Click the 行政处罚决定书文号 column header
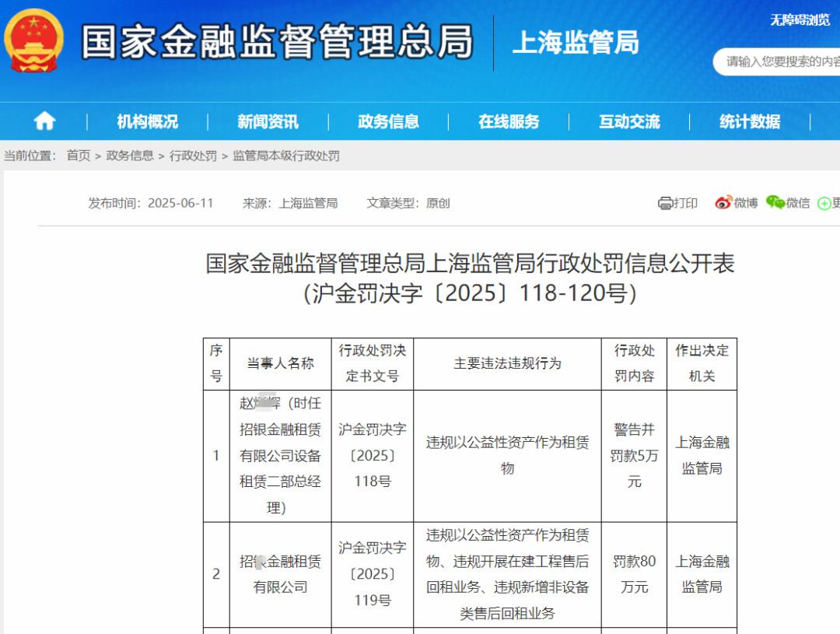840x634 pixels. tap(373, 363)
